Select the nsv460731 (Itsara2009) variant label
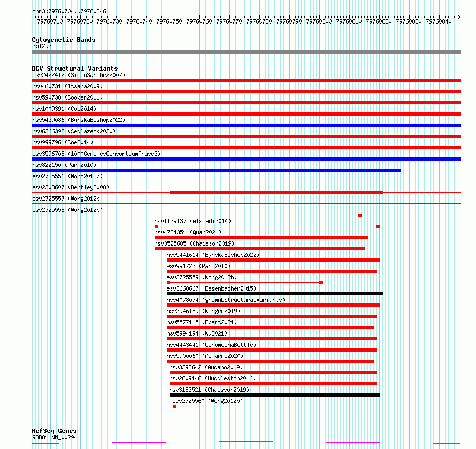The image size is (476, 449). tap(67, 86)
